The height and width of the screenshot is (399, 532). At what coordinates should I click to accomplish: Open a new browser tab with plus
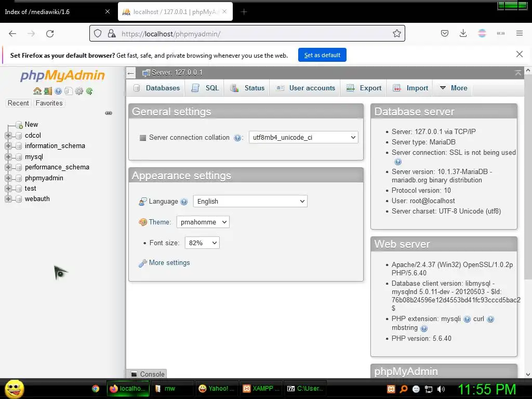(244, 12)
